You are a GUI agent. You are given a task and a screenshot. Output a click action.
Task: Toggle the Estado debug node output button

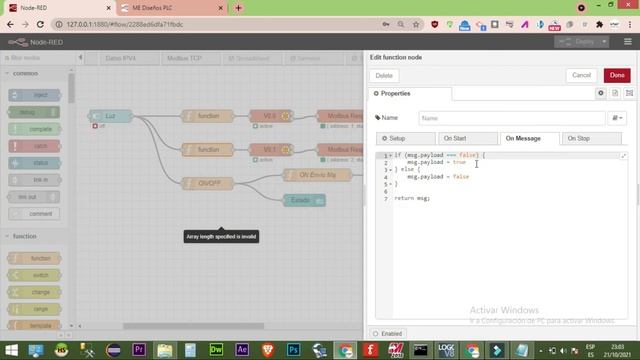click(320, 200)
